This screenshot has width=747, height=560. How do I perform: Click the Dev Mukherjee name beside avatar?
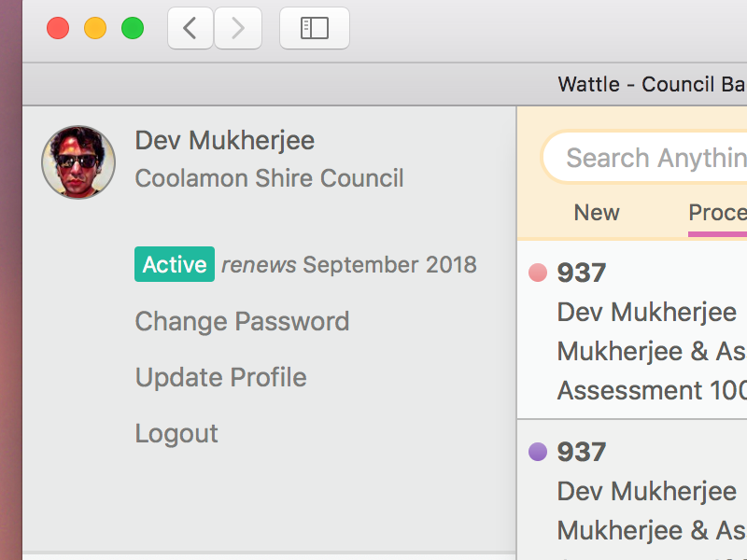tap(224, 140)
